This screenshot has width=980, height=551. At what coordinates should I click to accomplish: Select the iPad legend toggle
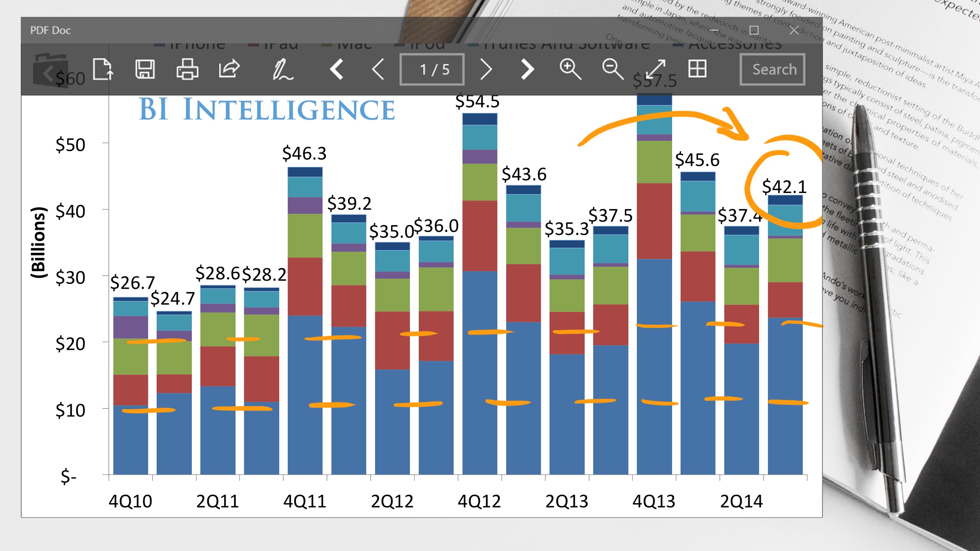pyautogui.click(x=273, y=44)
